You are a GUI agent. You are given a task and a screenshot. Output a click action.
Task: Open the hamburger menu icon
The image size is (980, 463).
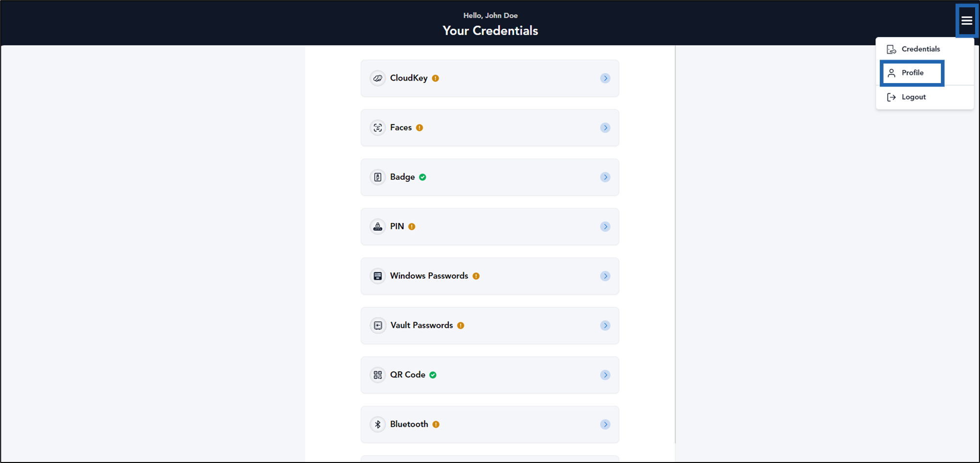[x=967, y=21]
